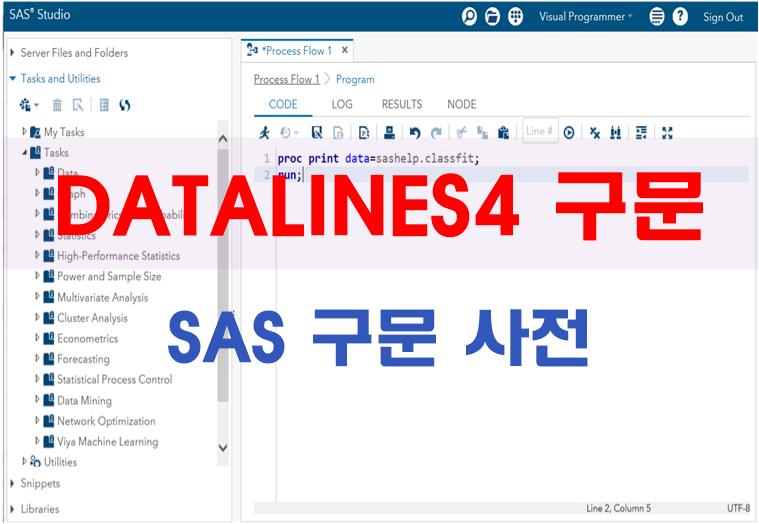Click the list view icon in Tasks toolbar
Screen dimensions: 759x524
[x=104, y=105]
